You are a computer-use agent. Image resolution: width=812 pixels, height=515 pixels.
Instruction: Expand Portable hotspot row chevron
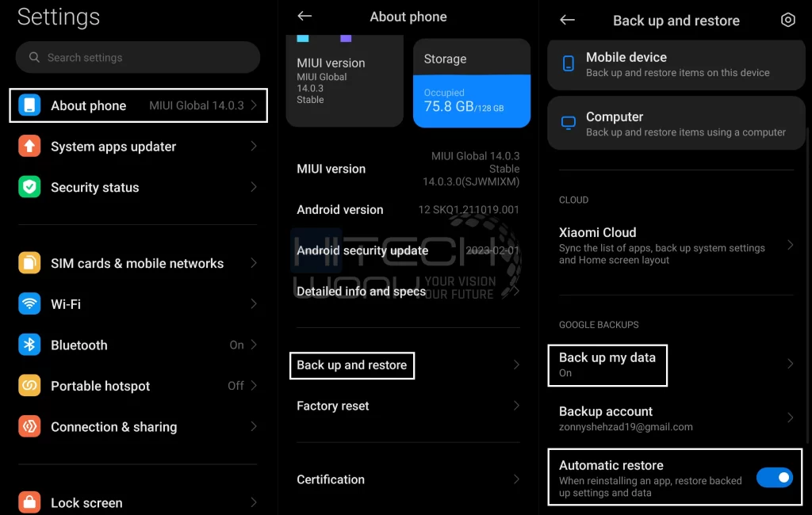point(254,386)
